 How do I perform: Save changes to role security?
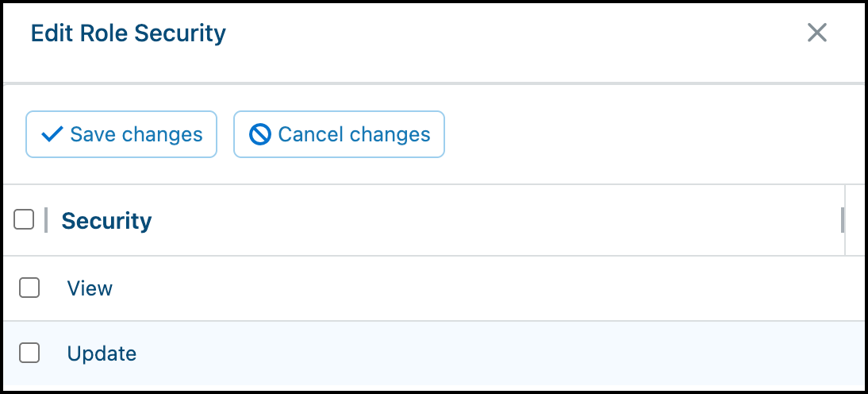[121, 134]
